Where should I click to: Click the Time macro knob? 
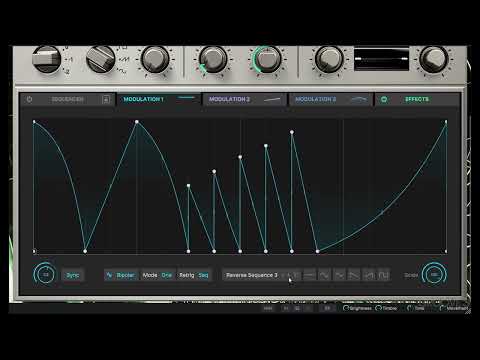click(410, 308)
